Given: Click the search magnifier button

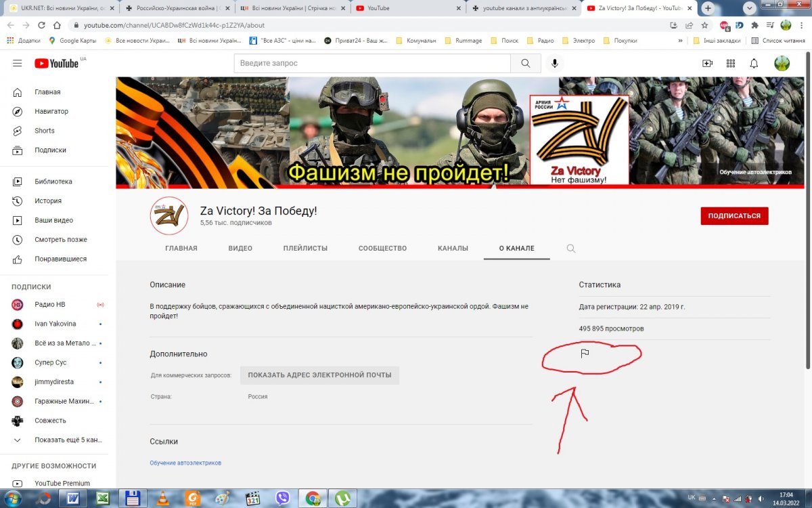Looking at the screenshot, I should [526, 63].
